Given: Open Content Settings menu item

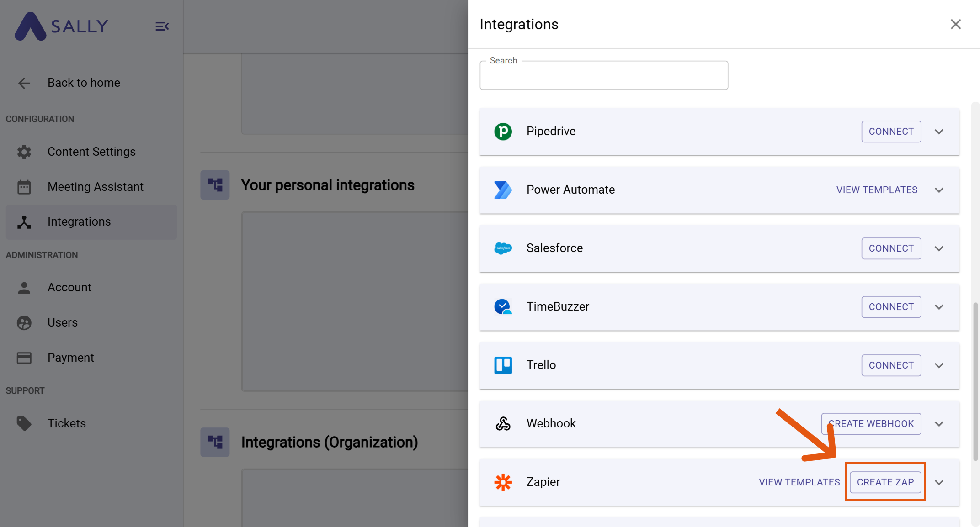Looking at the screenshot, I should tap(91, 152).
